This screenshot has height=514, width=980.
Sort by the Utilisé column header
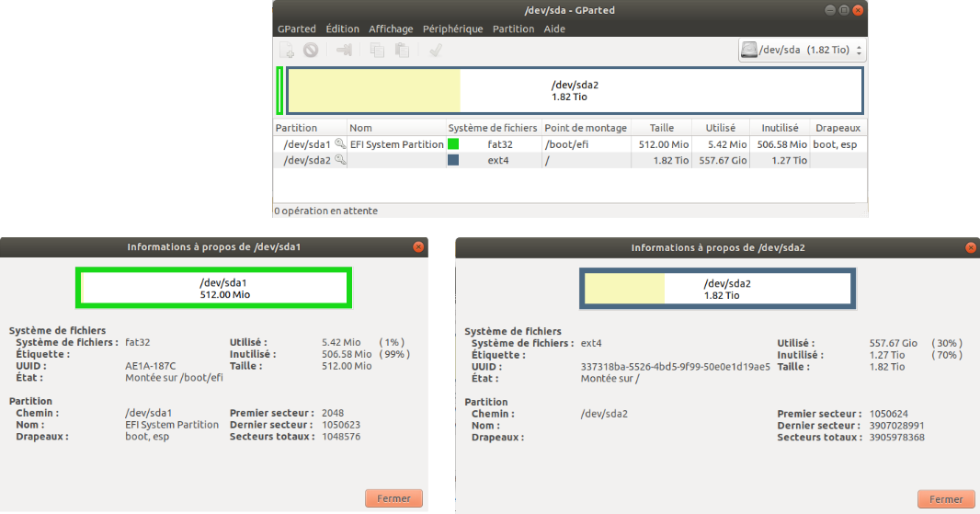(721, 128)
